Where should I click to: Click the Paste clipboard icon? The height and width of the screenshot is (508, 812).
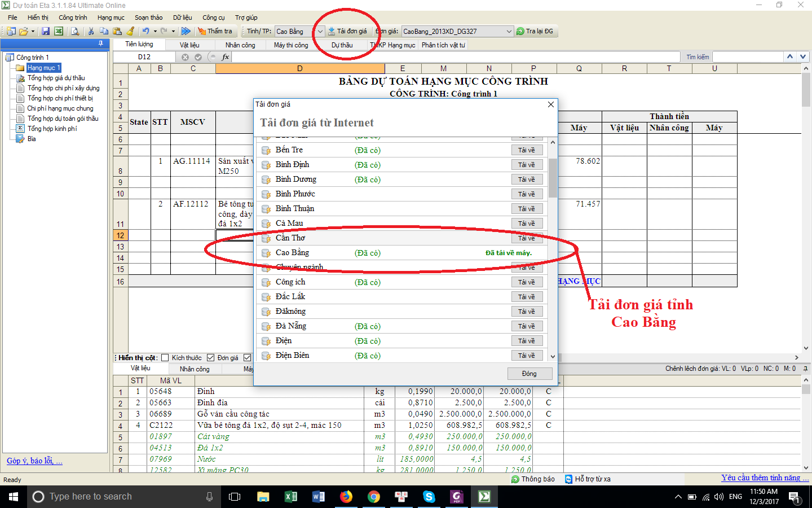117,32
